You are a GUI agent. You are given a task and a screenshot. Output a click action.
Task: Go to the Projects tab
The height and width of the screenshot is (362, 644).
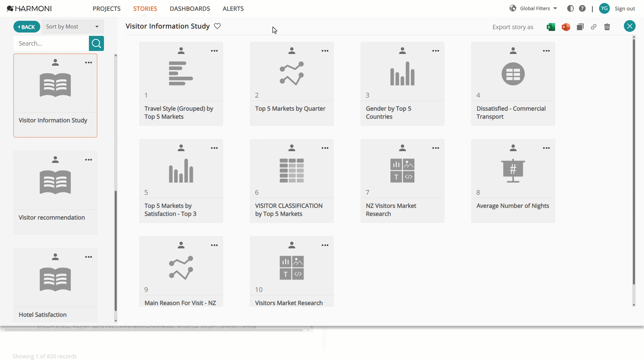107,9
